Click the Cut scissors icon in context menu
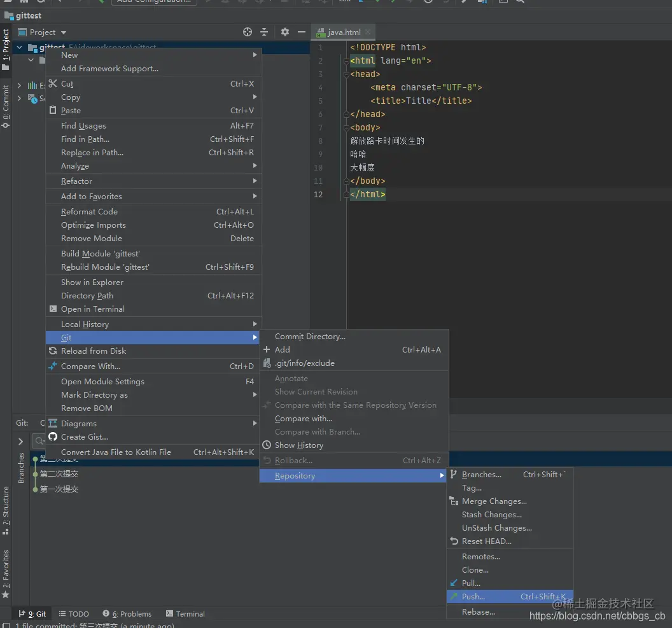Viewport: 672px width, 628px height. tap(53, 83)
